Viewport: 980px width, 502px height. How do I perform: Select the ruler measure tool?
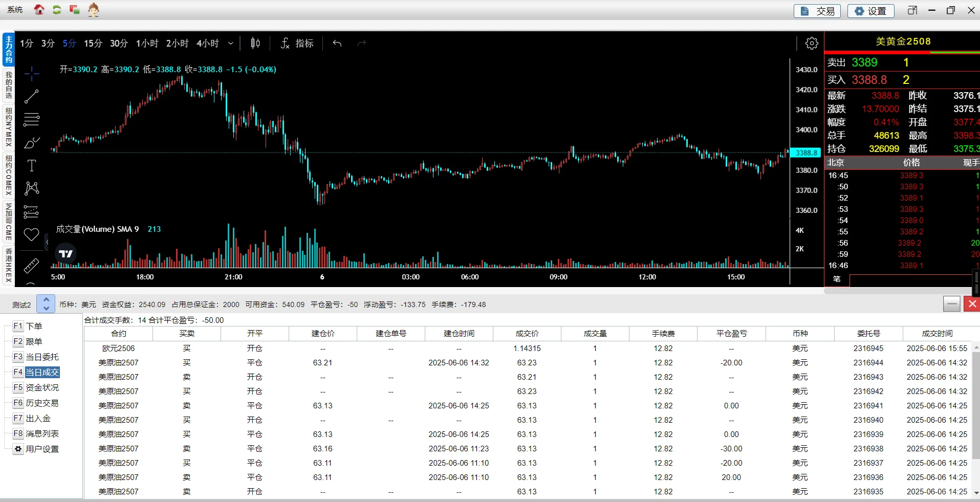(32, 266)
